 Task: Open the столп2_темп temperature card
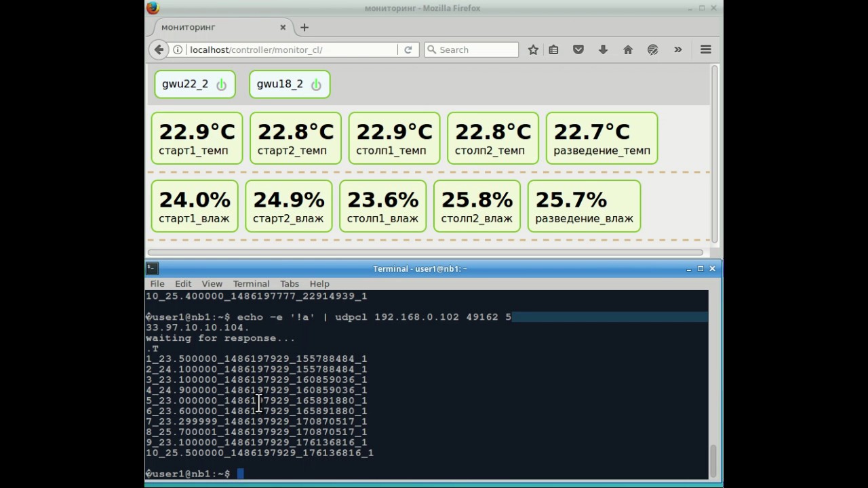click(x=493, y=138)
